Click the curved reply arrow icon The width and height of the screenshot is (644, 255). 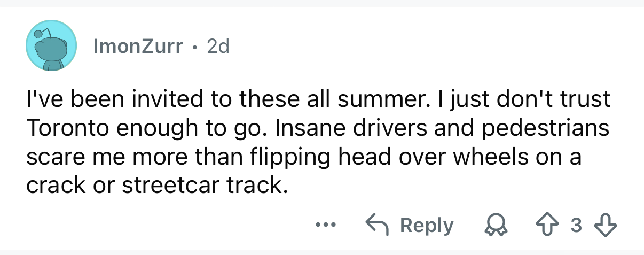[x=375, y=226]
